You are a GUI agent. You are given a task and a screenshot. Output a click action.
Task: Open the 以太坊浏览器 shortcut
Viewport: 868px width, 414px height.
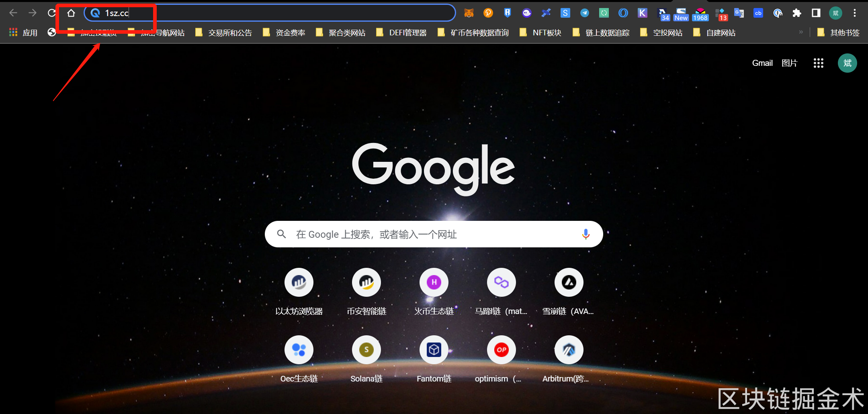point(299,292)
